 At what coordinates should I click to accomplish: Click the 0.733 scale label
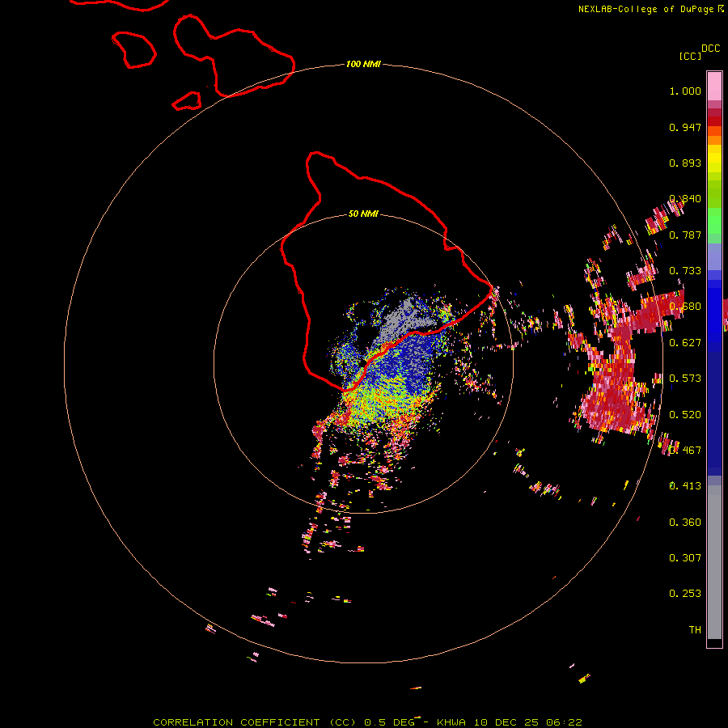[685, 271]
